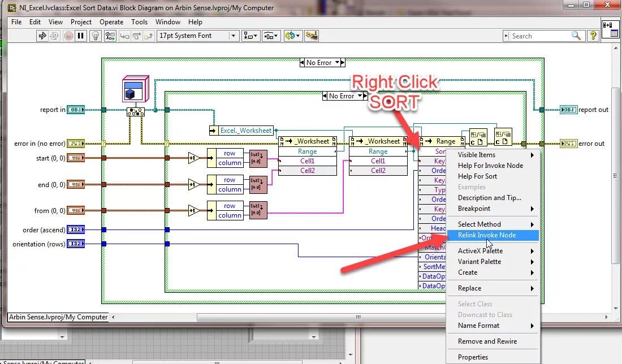Open the File menu
Image resolution: width=622 pixels, height=364 pixels.
16,22
